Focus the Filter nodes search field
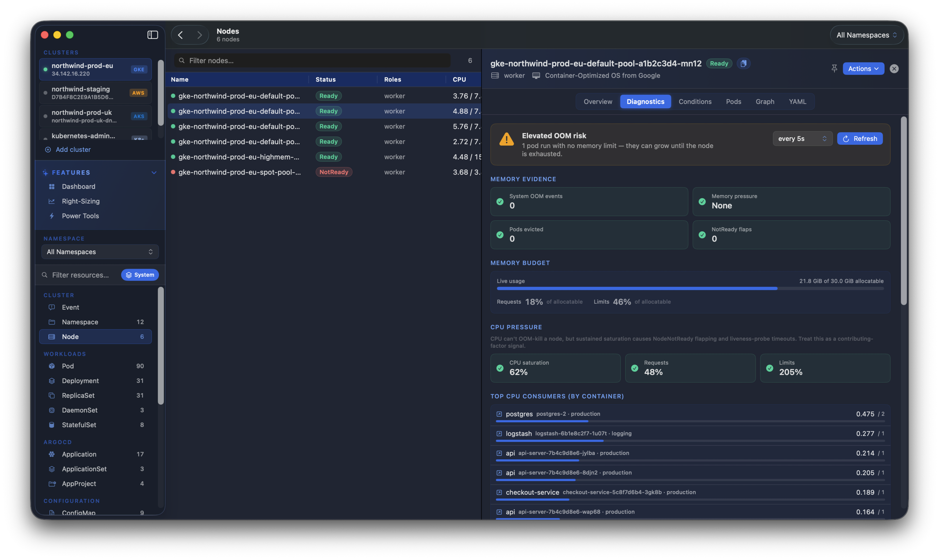The width and height of the screenshot is (939, 560). (313, 60)
